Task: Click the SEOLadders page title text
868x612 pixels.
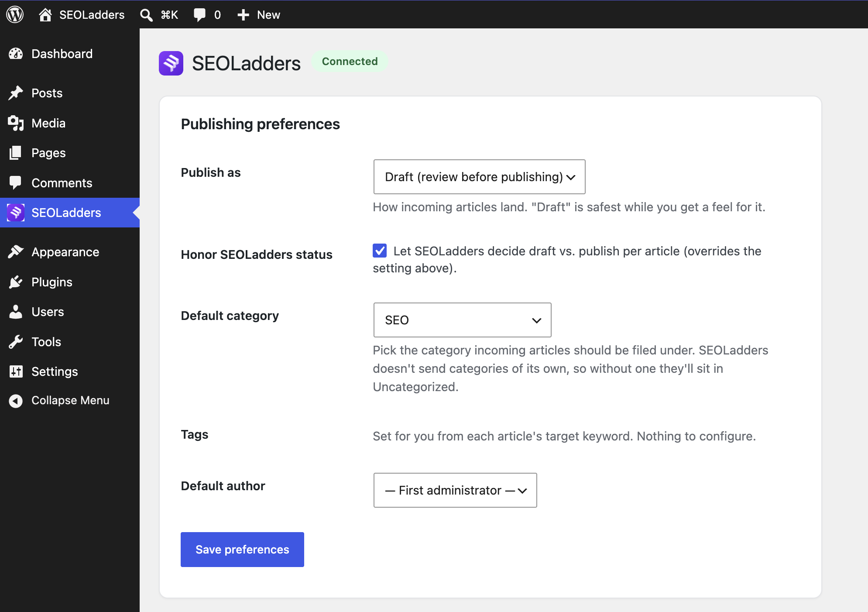Action: click(246, 63)
